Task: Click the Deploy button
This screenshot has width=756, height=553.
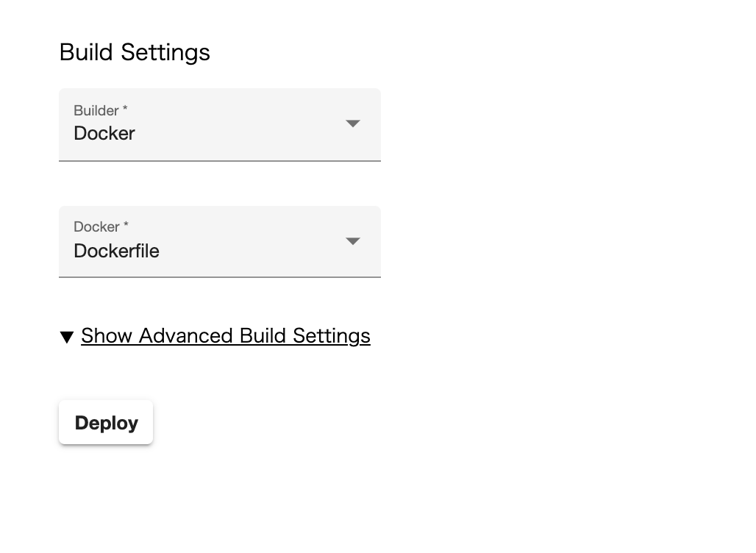Action: (x=105, y=422)
